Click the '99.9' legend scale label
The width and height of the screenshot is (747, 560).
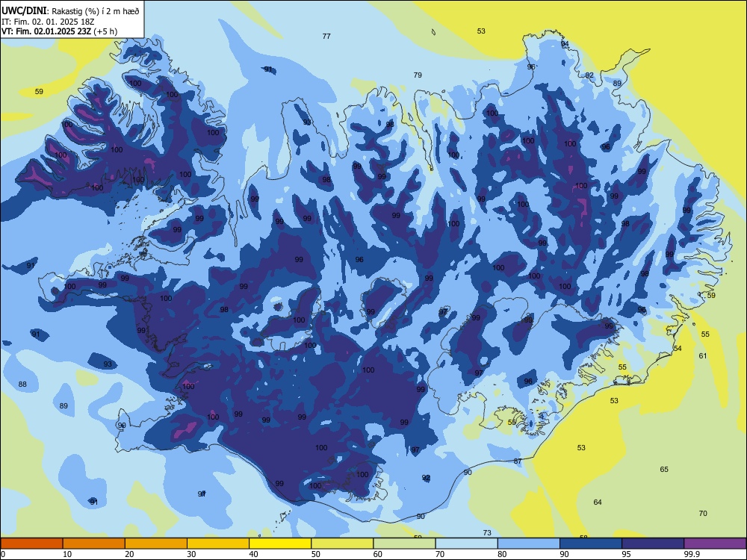692,554
